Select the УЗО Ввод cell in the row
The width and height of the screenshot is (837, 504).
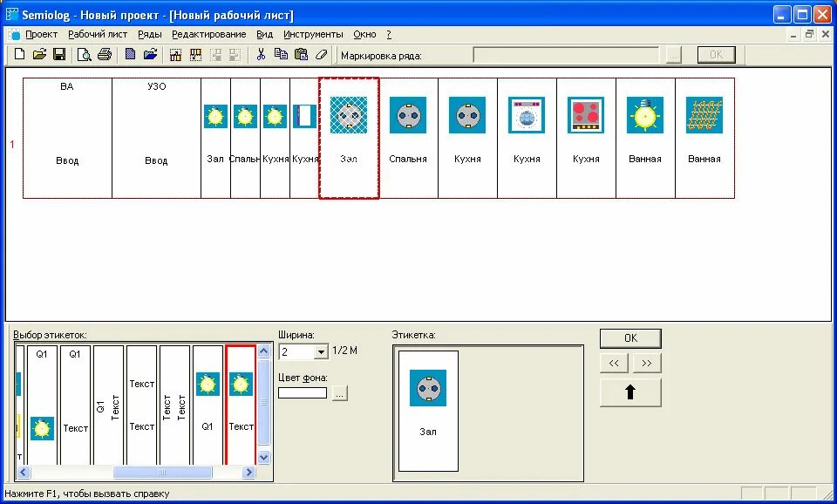click(x=156, y=139)
